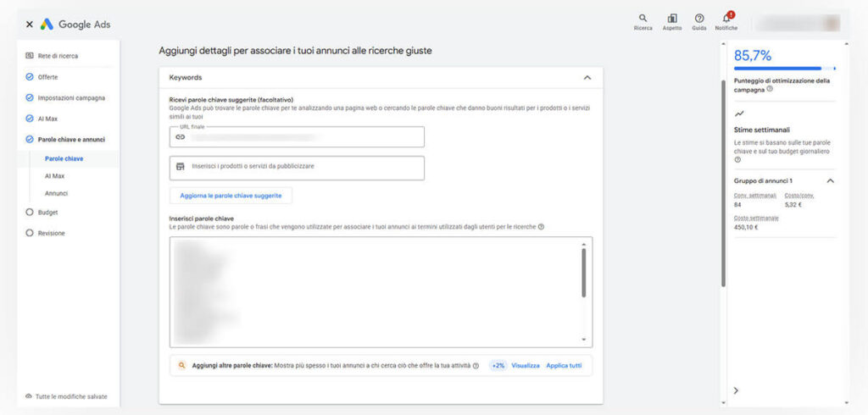Screen dimensions: 868x415
Task: Collapse the Keywords section chevron
Action: click(587, 77)
